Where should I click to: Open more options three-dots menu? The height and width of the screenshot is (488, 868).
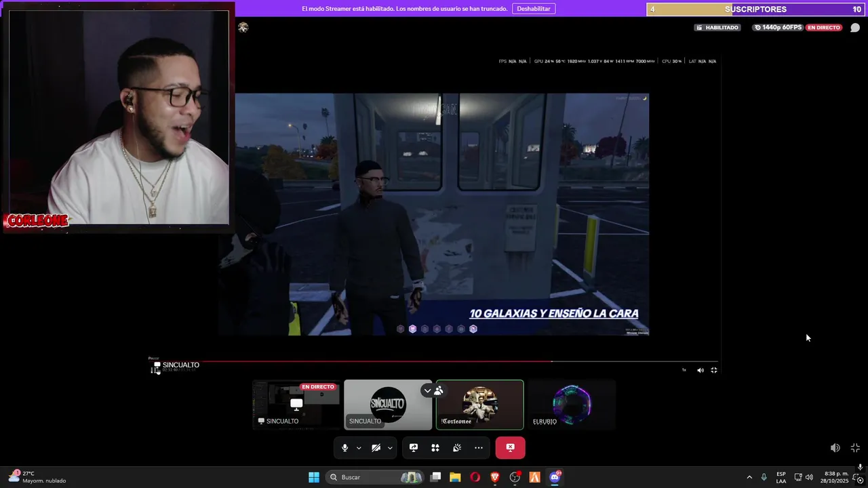479,447
